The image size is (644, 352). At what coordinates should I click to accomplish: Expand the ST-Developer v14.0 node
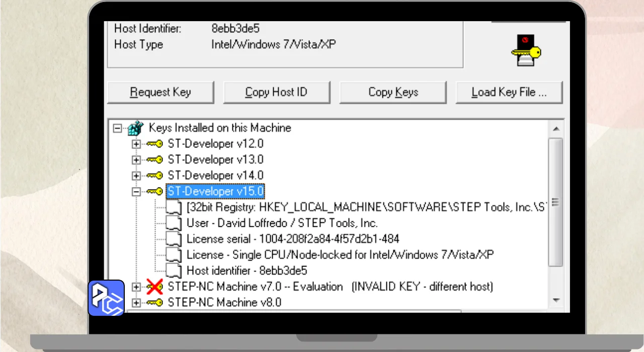click(x=136, y=176)
